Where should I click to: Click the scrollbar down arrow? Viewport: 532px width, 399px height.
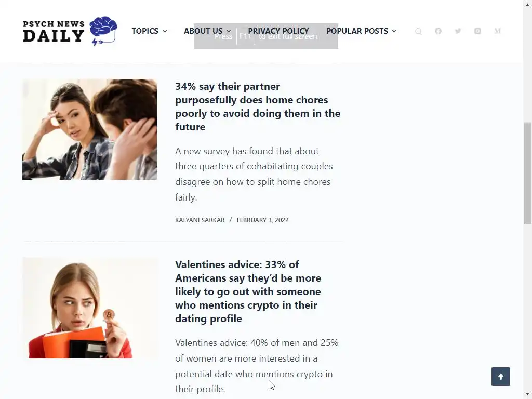point(527,395)
